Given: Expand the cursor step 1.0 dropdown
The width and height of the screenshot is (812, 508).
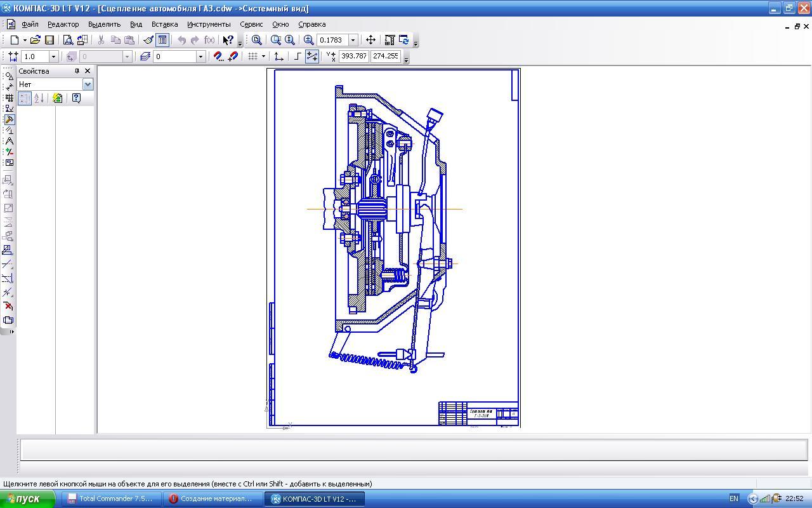Looking at the screenshot, I should (53, 57).
